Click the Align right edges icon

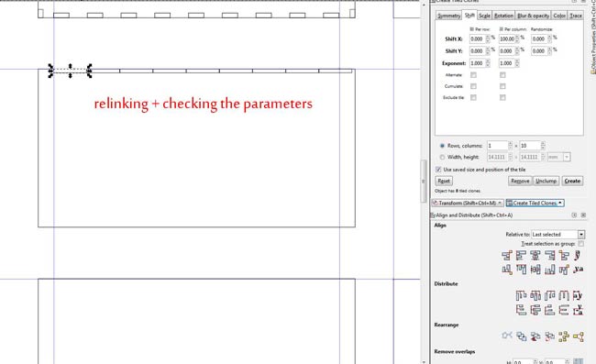tap(550, 256)
